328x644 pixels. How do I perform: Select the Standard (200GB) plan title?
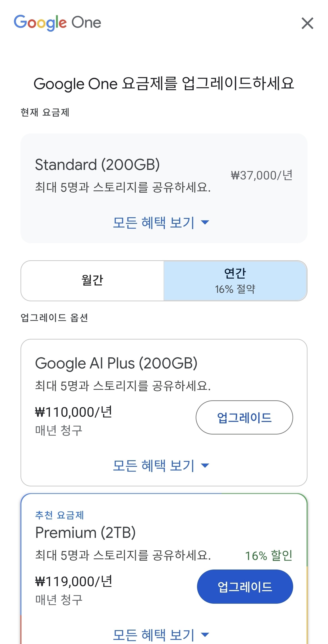click(97, 164)
